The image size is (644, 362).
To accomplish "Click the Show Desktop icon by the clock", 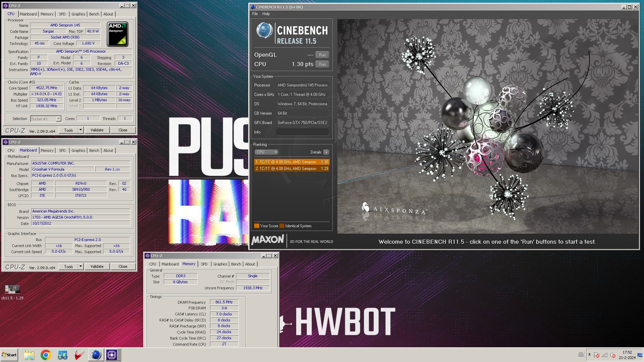I will pyautogui.click(x=640, y=355).
